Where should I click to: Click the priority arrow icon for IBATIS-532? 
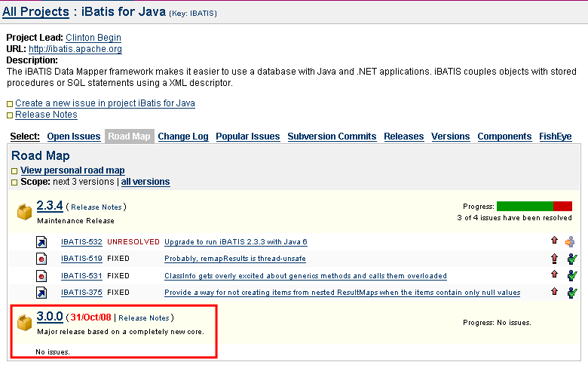[x=554, y=241]
